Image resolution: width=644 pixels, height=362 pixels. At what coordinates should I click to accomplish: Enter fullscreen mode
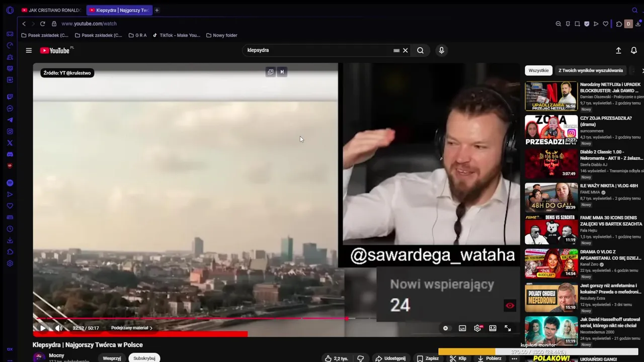[x=508, y=328]
